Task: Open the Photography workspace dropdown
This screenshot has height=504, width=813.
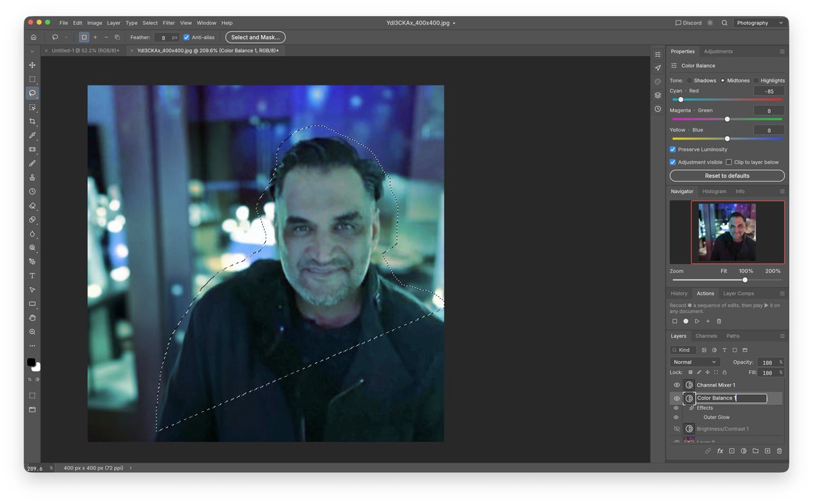Action: (759, 23)
